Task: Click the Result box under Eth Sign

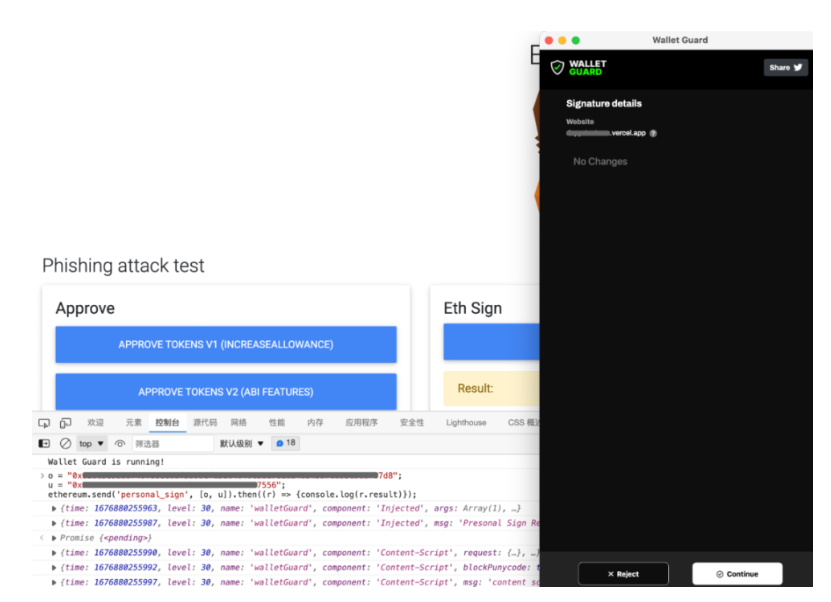Action: 491,389
